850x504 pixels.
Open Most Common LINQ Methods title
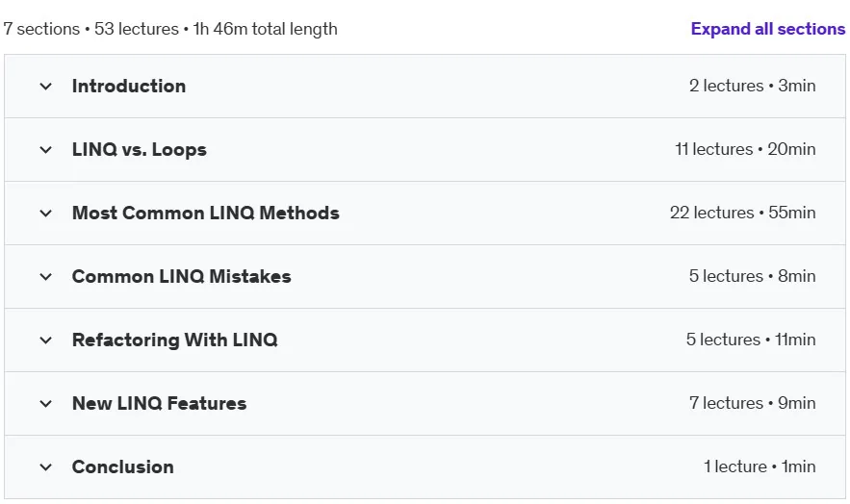206,213
